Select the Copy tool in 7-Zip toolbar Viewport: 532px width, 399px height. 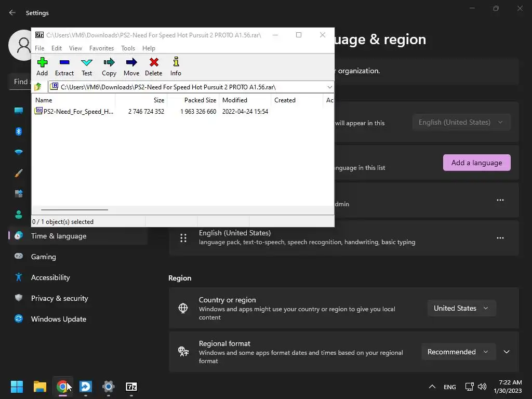(x=109, y=67)
